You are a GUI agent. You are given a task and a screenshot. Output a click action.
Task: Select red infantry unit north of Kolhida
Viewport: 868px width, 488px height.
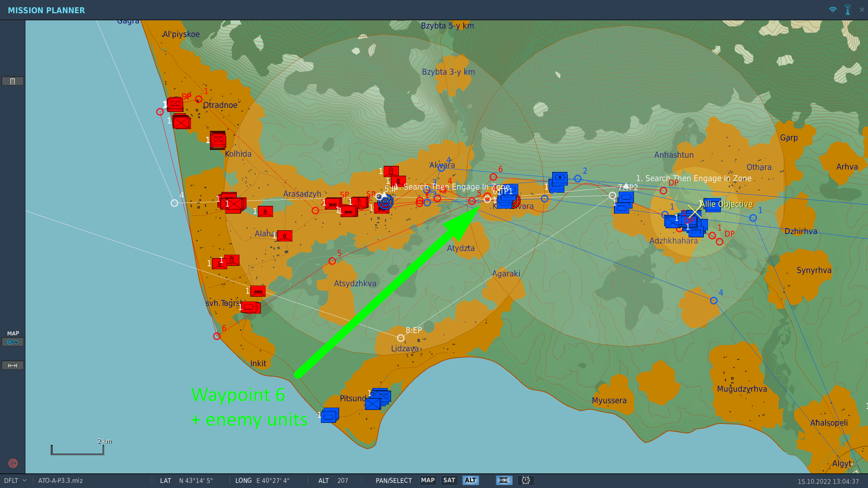coord(218,140)
